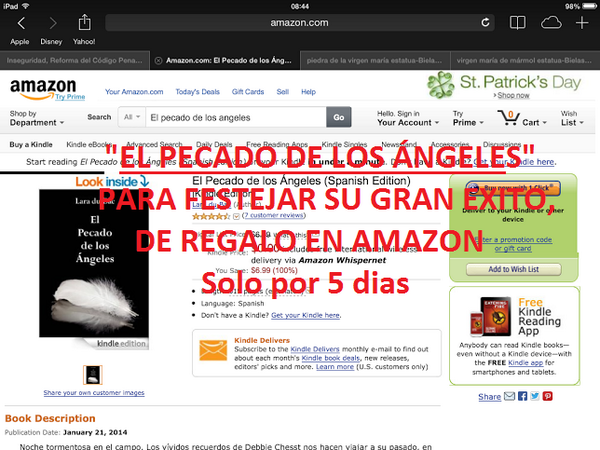
Task: Expand Shop by Department menu
Action: 37,118
